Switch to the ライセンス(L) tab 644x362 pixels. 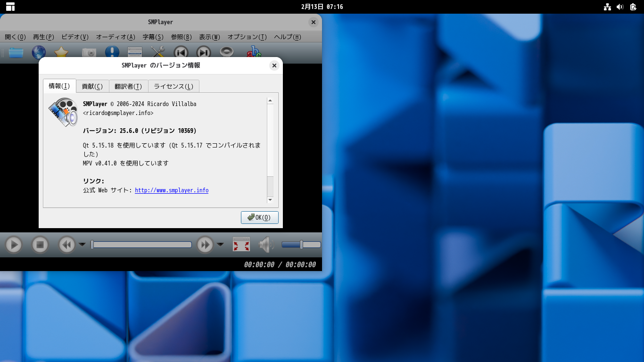pyautogui.click(x=173, y=86)
